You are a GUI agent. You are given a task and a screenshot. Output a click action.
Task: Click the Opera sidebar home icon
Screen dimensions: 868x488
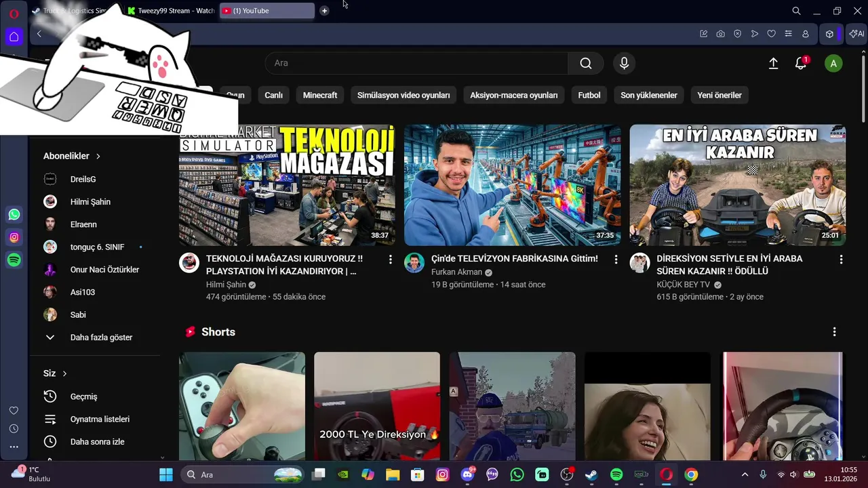[14, 37]
